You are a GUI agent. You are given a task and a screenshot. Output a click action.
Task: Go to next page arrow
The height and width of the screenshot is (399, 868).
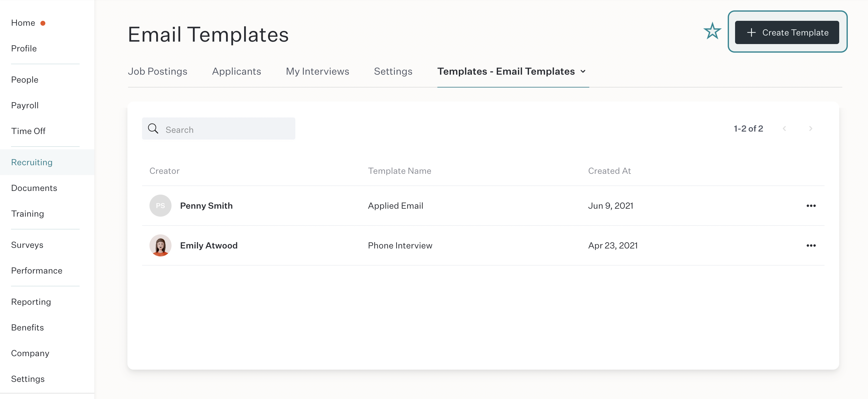coord(810,129)
